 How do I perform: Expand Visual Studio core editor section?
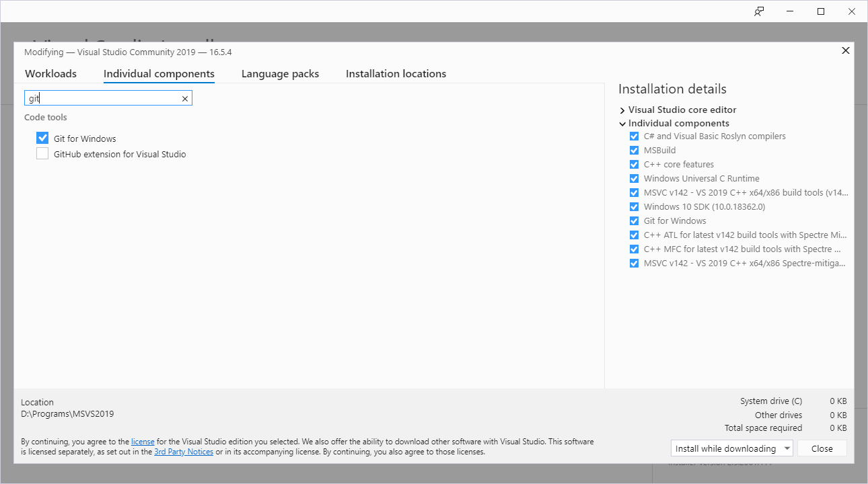(x=622, y=110)
